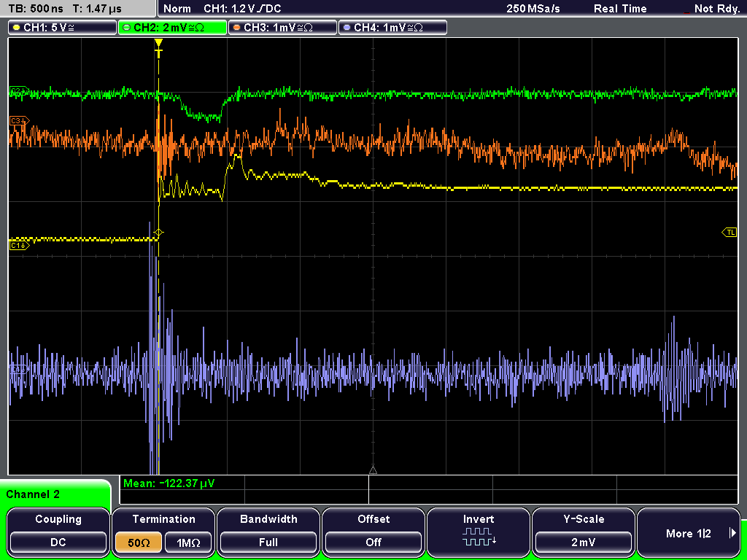Click the TB: 500 ns timebase readout

36,9
